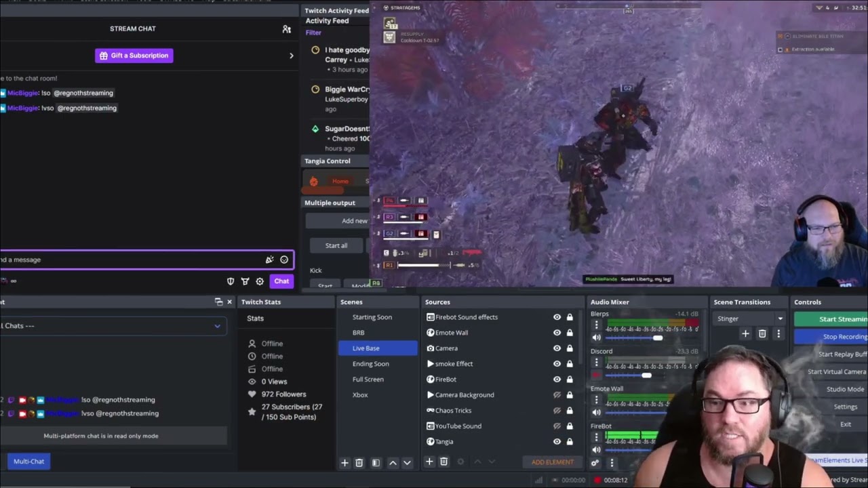Toggle visibility of Firebot Sound effects source
This screenshot has height=488, width=868.
557,317
